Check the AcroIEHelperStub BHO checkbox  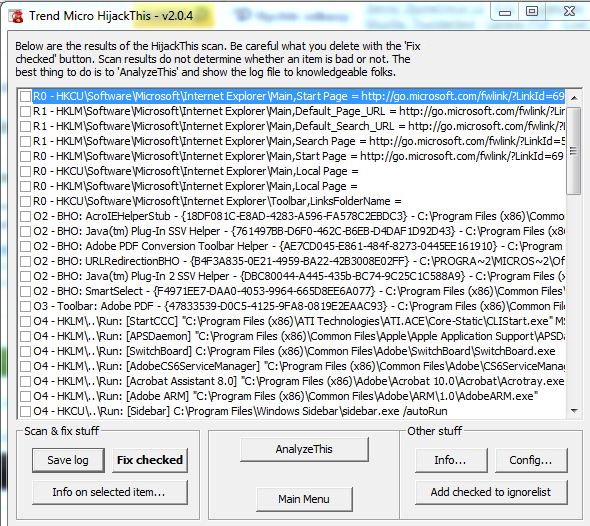25,216
